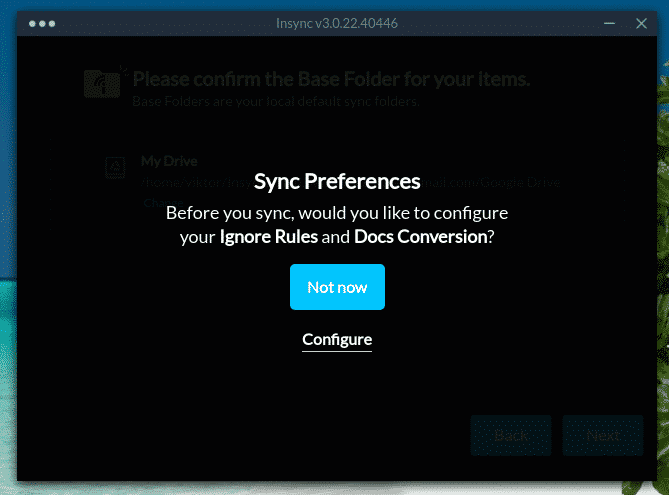Click the dimmed My Drive icon
Screen dimensions: 669x495
click(x=115, y=168)
